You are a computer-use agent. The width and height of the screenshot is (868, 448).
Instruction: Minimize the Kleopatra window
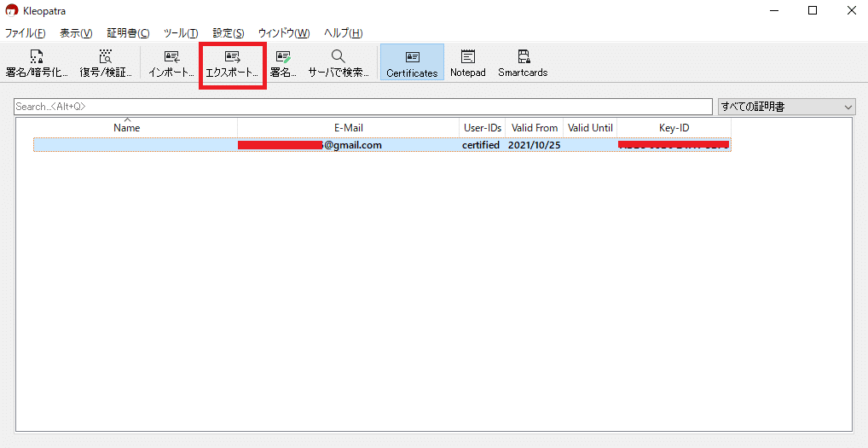(773, 10)
